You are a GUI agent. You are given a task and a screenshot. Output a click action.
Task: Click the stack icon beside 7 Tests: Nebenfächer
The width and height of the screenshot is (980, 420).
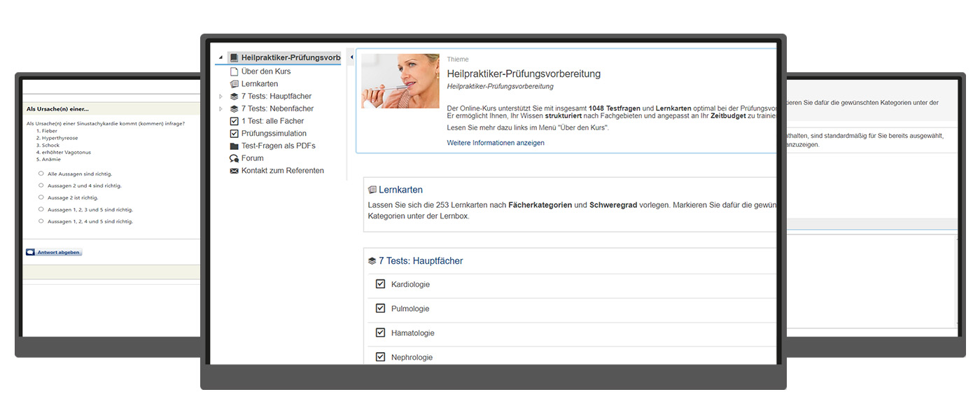pos(234,108)
